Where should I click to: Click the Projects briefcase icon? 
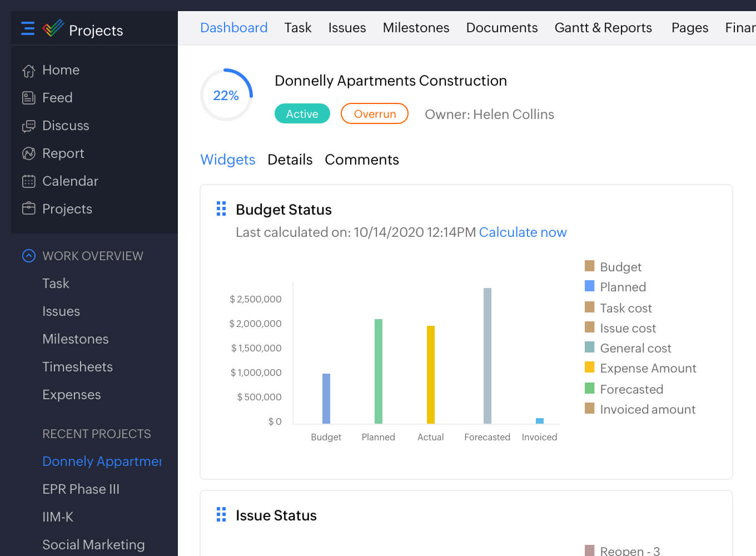click(28, 209)
